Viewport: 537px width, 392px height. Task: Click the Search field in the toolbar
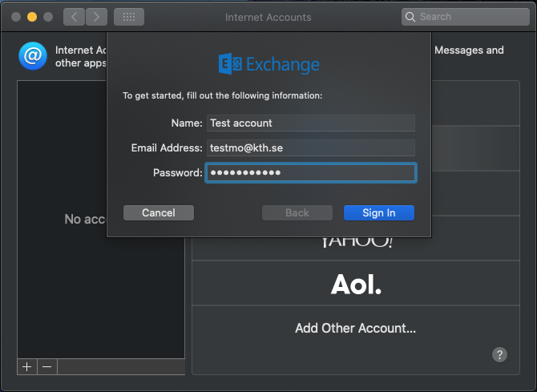tap(466, 17)
